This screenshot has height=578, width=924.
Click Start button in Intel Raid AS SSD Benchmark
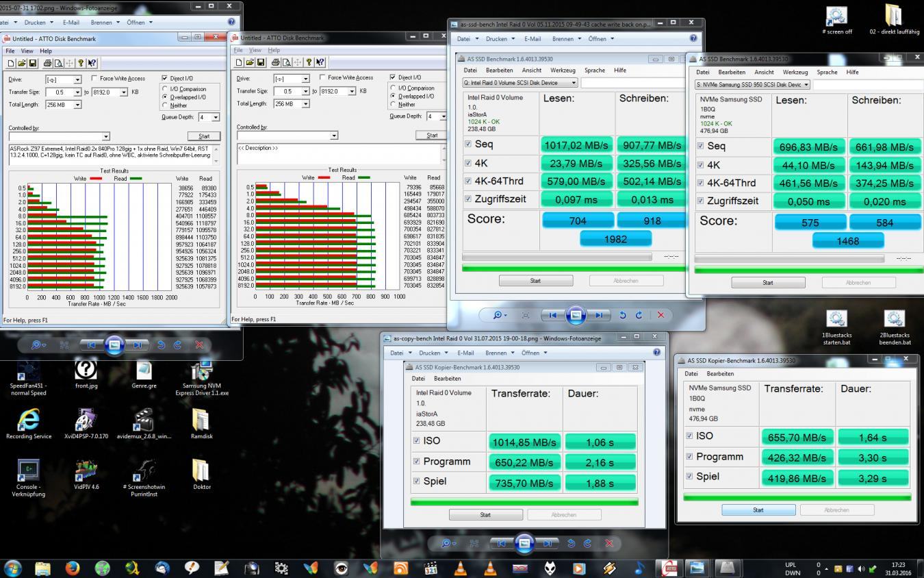pyautogui.click(x=535, y=280)
